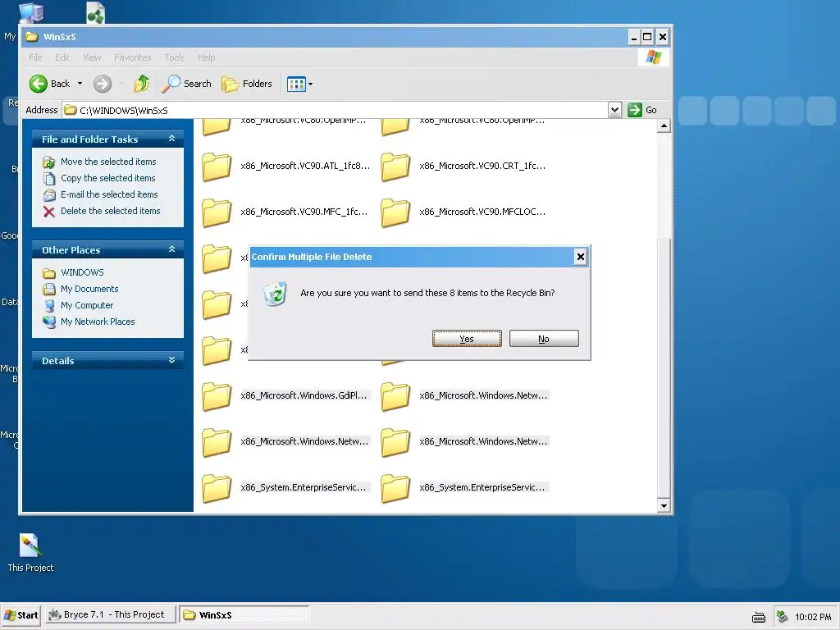Open My Computer from Other Places

(87, 305)
